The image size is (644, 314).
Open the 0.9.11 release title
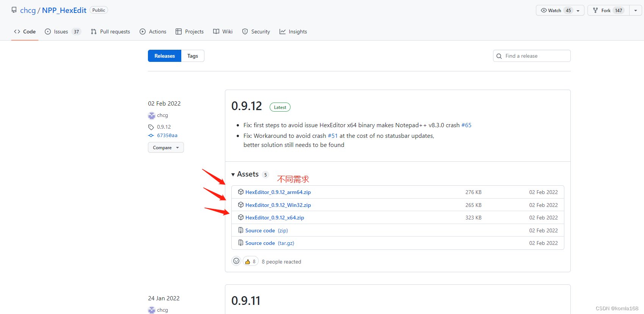click(x=246, y=301)
